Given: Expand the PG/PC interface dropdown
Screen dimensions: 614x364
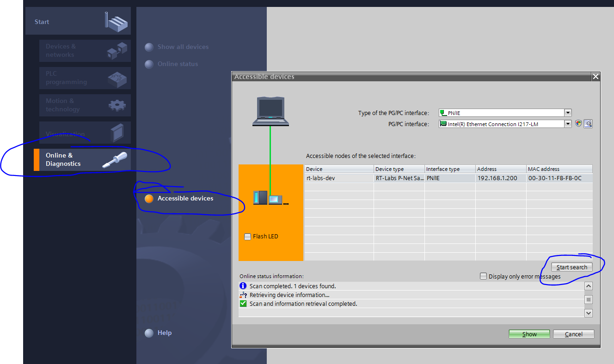Looking at the screenshot, I should coord(568,123).
